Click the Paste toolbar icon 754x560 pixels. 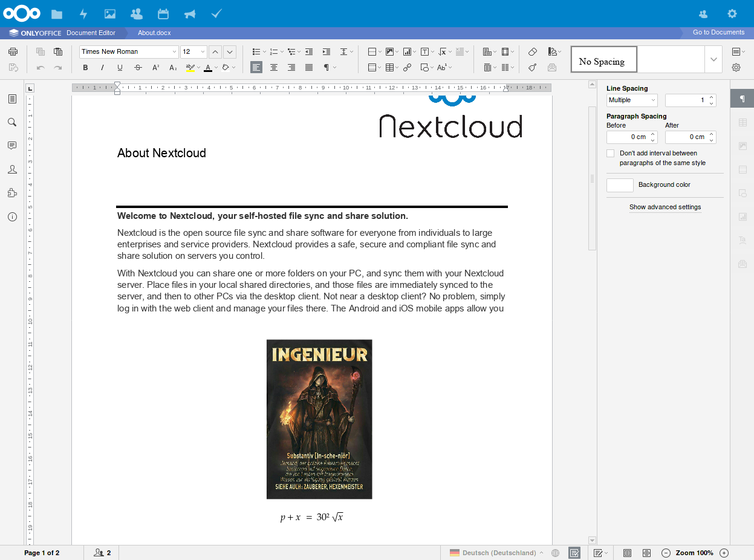click(58, 52)
